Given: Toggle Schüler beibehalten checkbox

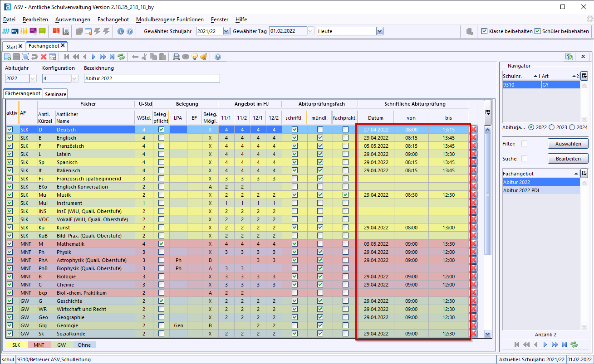Looking at the screenshot, I should 538,31.
